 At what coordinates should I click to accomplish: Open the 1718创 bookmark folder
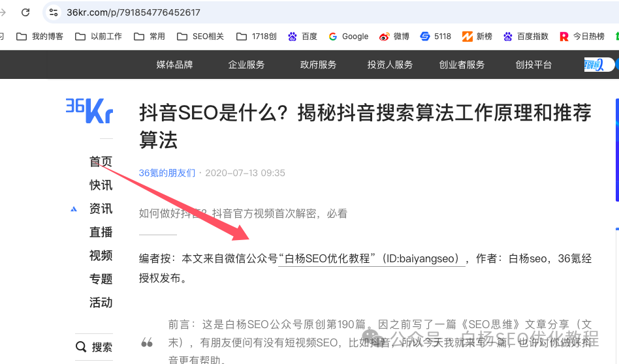coord(257,37)
